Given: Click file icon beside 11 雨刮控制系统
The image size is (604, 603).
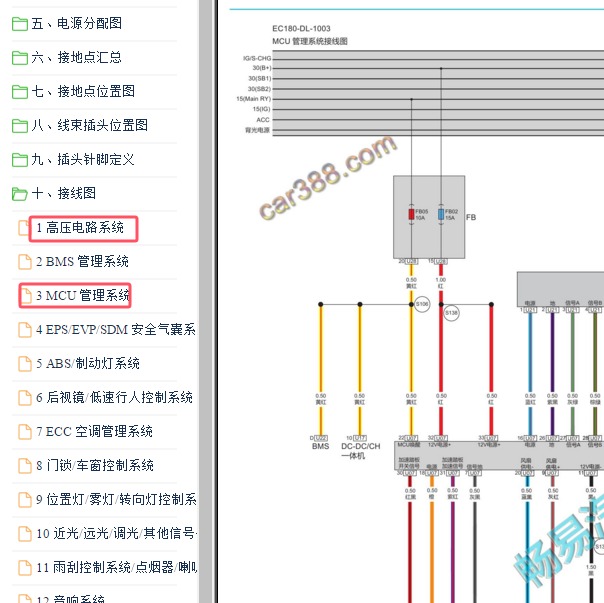Looking at the screenshot, I should (x=25, y=567).
